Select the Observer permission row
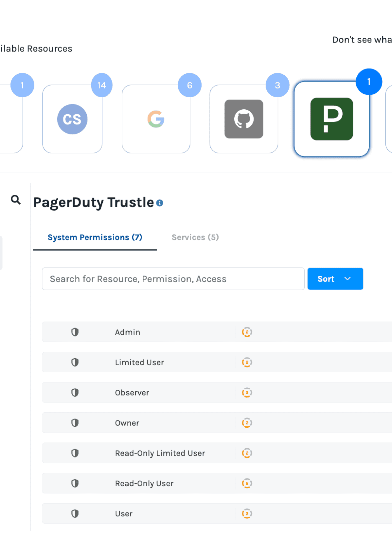The height and width of the screenshot is (539, 392). click(x=217, y=393)
